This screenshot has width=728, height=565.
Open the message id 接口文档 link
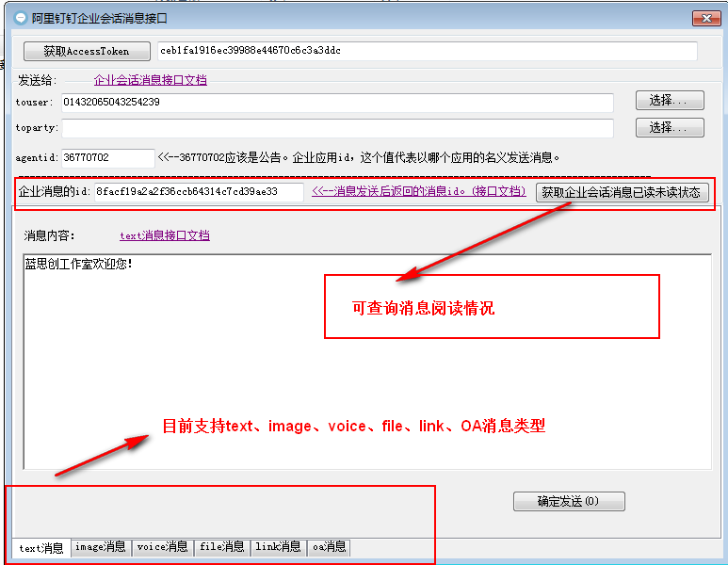[x=418, y=192]
